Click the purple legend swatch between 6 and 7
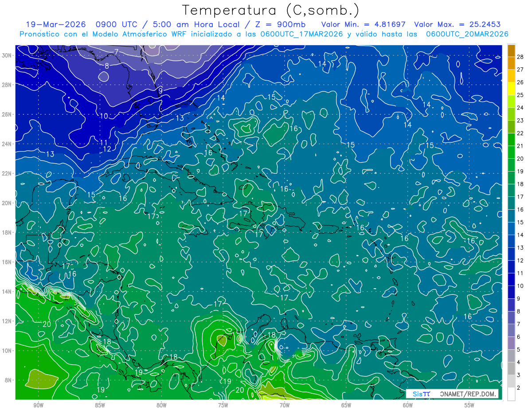This screenshot has height=411, width=532. pos(511,330)
